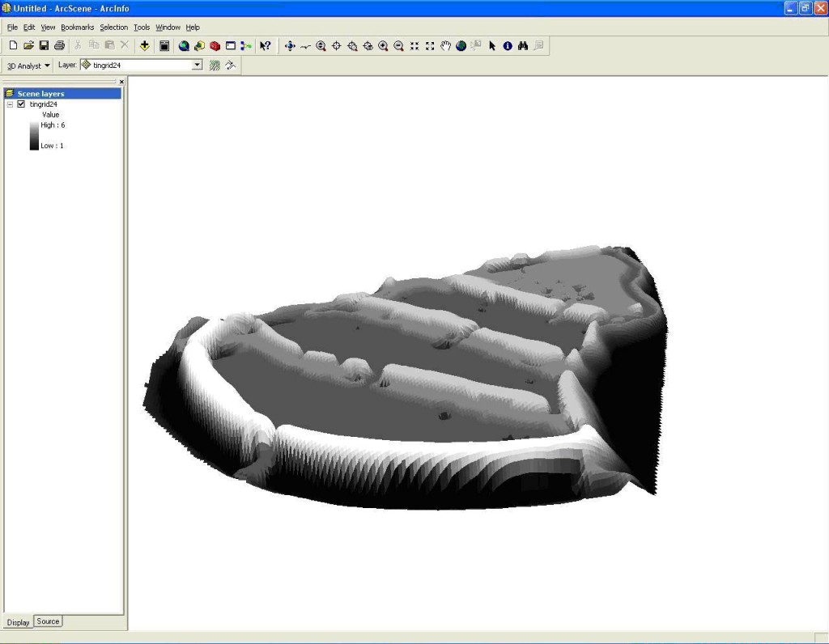Select the Navigate tool

(x=290, y=46)
